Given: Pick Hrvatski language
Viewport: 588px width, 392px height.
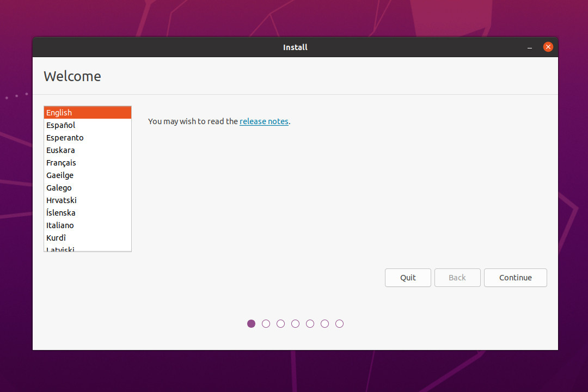Looking at the screenshot, I should tap(87, 200).
